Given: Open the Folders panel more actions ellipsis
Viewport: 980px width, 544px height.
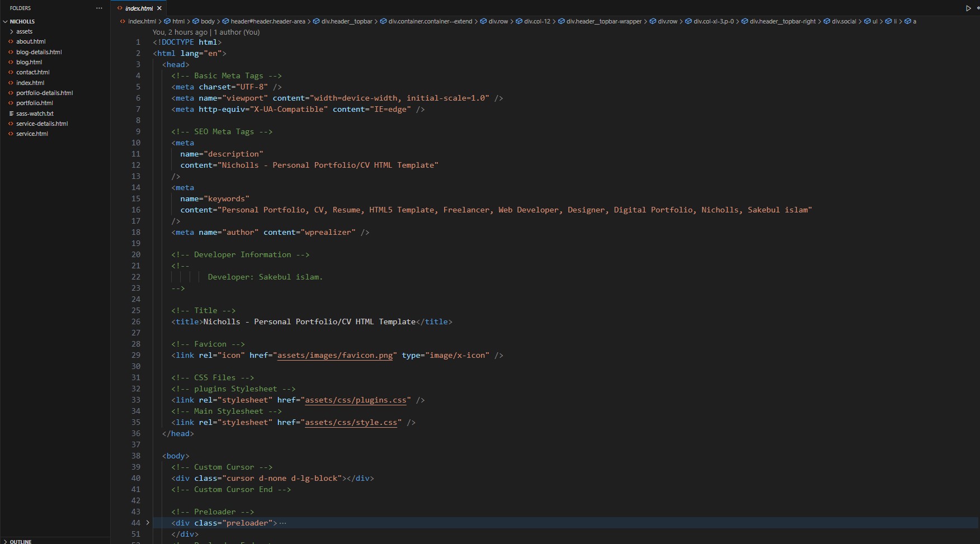Looking at the screenshot, I should point(99,8).
